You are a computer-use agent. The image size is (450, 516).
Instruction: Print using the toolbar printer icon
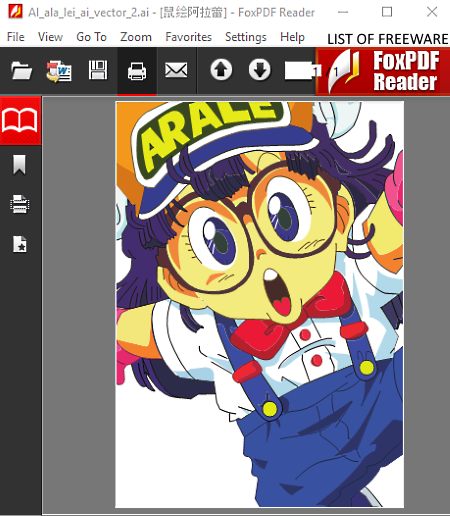tap(137, 71)
